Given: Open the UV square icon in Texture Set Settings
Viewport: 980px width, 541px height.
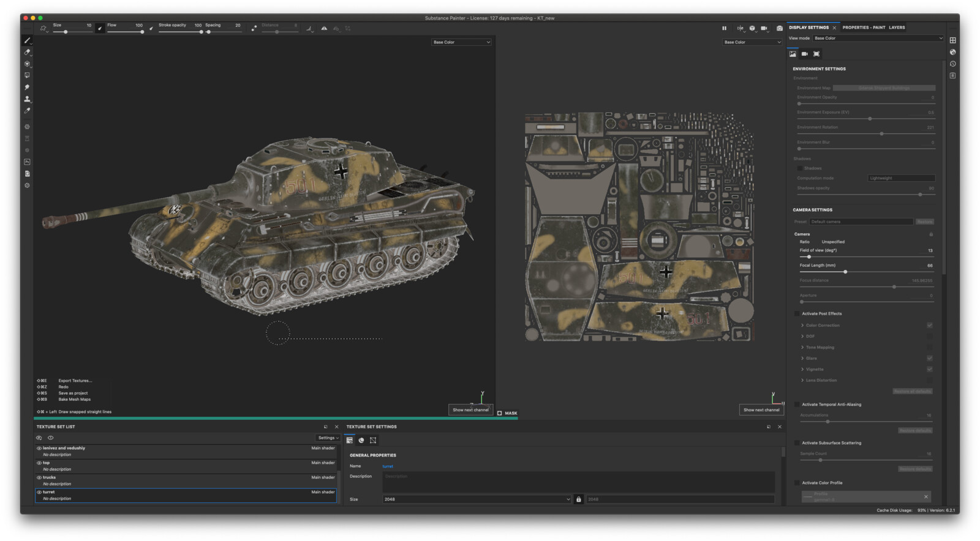Looking at the screenshot, I should 373,440.
